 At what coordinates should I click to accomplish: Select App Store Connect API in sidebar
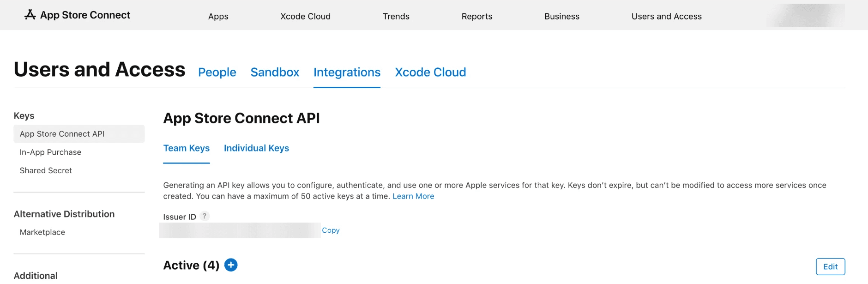[79, 134]
